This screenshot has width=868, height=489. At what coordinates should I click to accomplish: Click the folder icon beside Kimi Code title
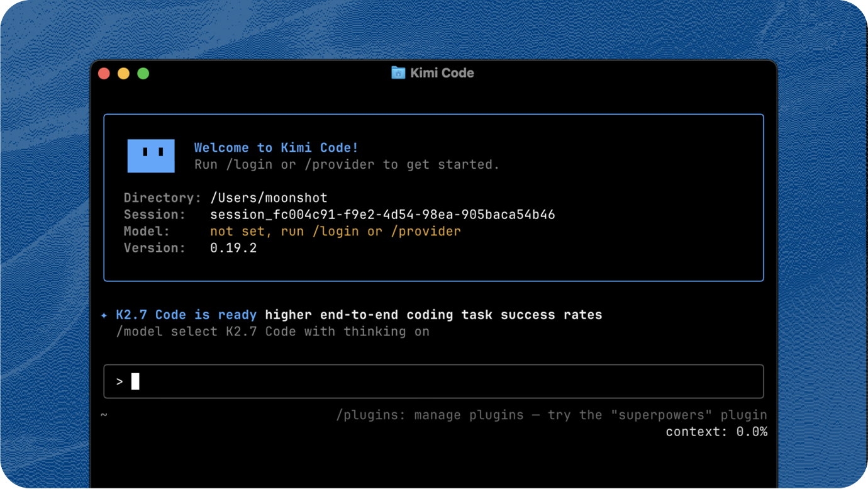(x=398, y=73)
